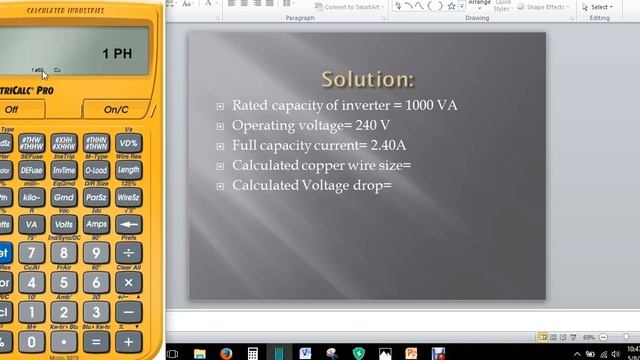Click the InvTime key on calculator
Screen dimensions: 640x360
click(64, 170)
